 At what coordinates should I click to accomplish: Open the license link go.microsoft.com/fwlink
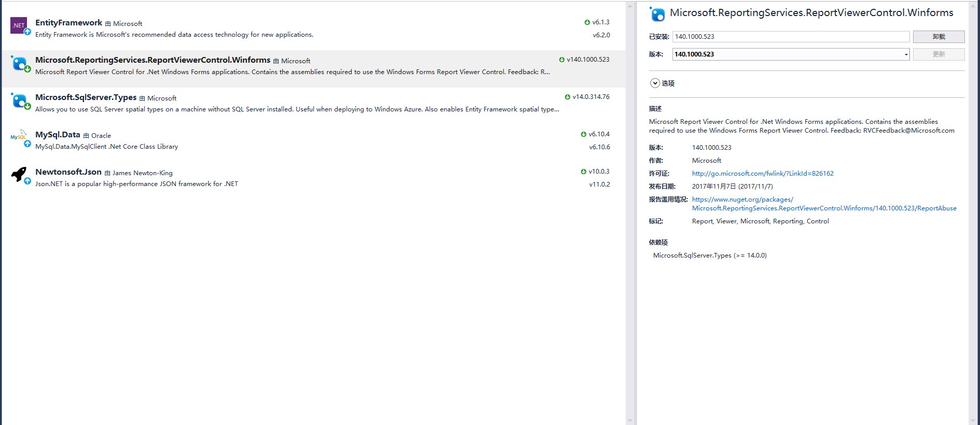(763, 174)
